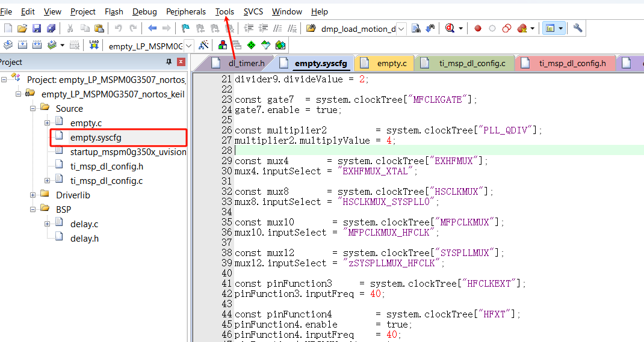Select empty.syscfg in the project tree
644x342 pixels.
click(96, 138)
